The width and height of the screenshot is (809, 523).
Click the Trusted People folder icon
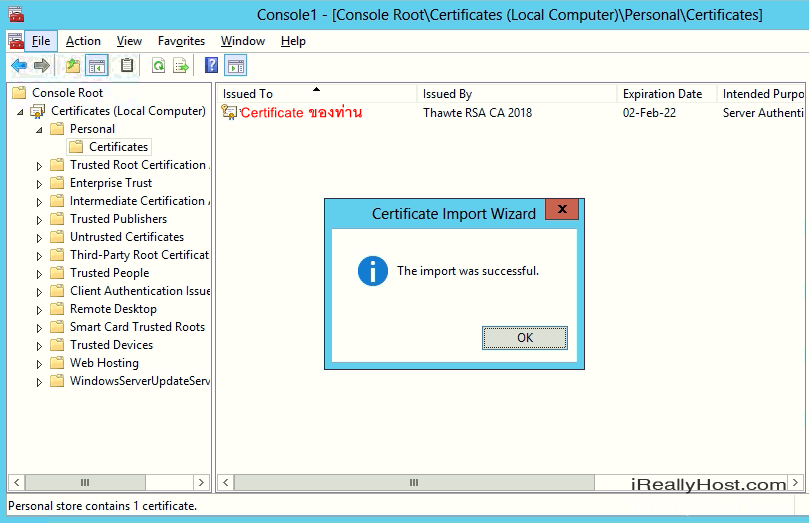(x=57, y=272)
